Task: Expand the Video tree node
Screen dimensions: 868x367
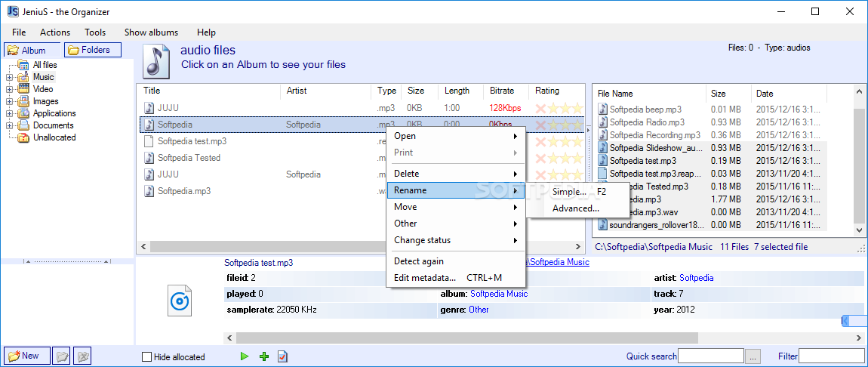Action: pyautogui.click(x=9, y=89)
